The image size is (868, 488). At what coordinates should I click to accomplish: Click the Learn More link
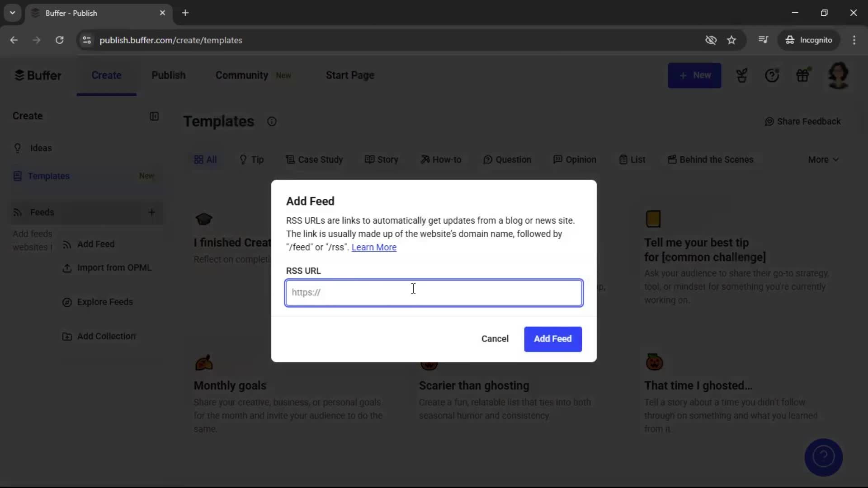(374, 247)
